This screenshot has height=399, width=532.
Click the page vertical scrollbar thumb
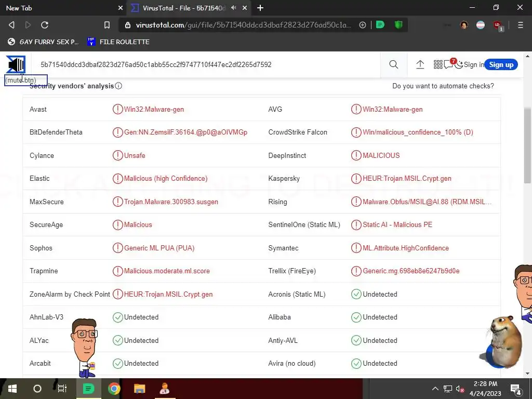[x=528, y=146]
